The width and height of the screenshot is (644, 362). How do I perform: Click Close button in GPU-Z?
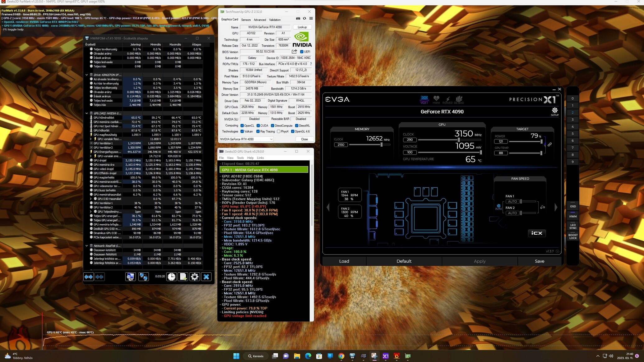pos(304,139)
